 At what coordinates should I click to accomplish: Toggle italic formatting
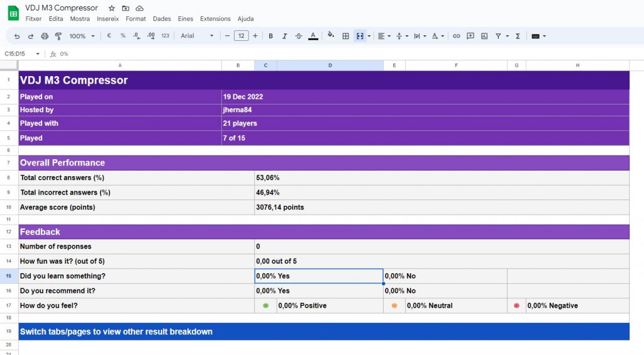(x=285, y=36)
